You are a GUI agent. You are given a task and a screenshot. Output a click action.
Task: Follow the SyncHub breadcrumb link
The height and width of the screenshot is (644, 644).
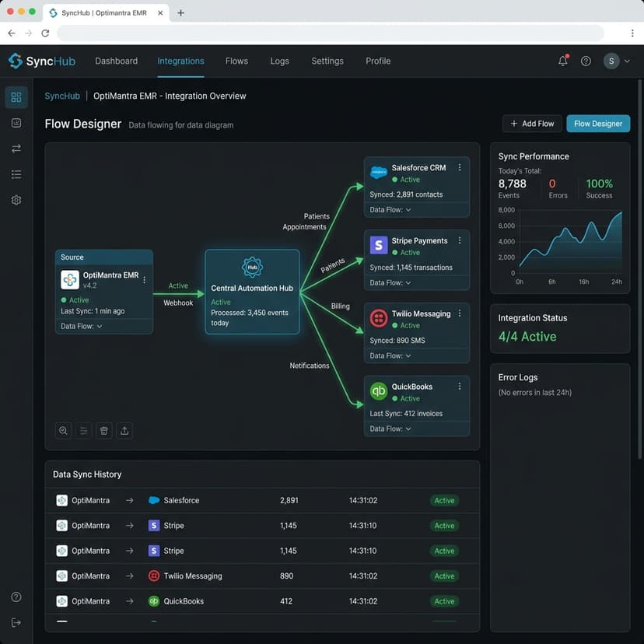(62, 96)
